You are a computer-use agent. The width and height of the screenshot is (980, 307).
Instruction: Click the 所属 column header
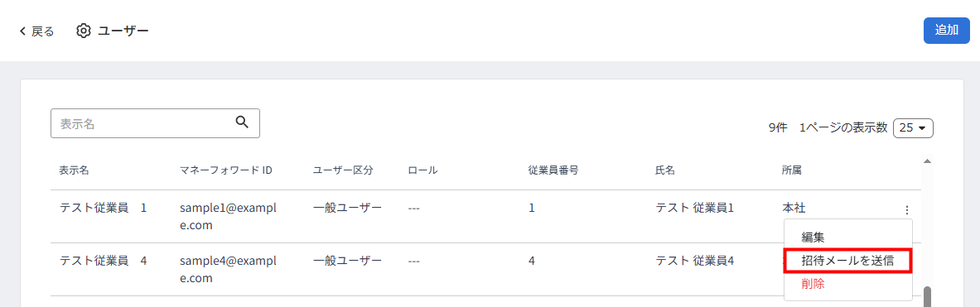click(791, 170)
